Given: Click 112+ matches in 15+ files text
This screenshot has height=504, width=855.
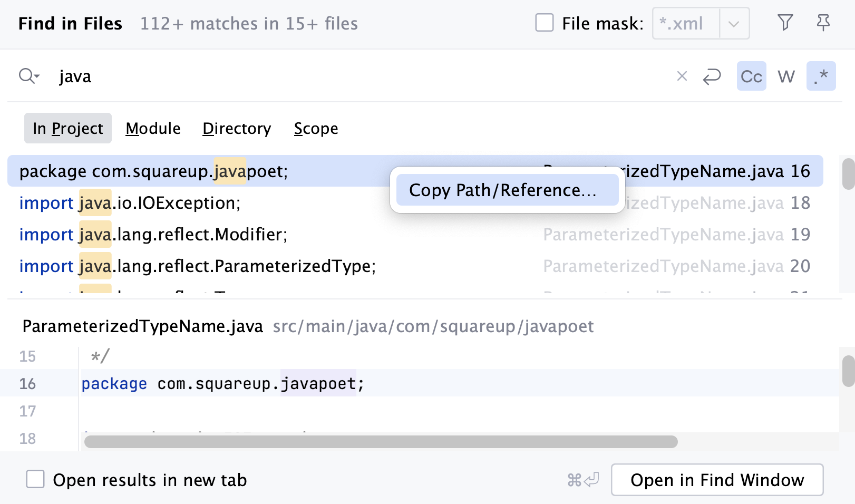Looking at the screenshot, I should pyautogui.click(x=249, y=24).
